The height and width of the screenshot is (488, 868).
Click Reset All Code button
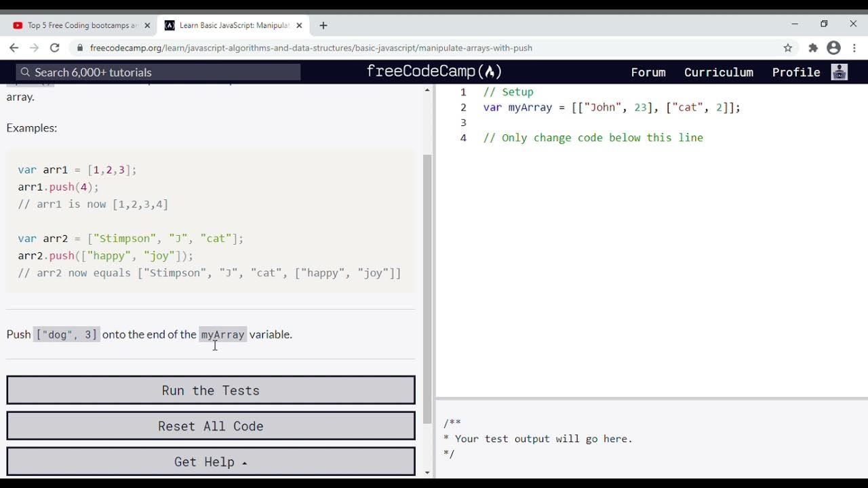point(211,426)
